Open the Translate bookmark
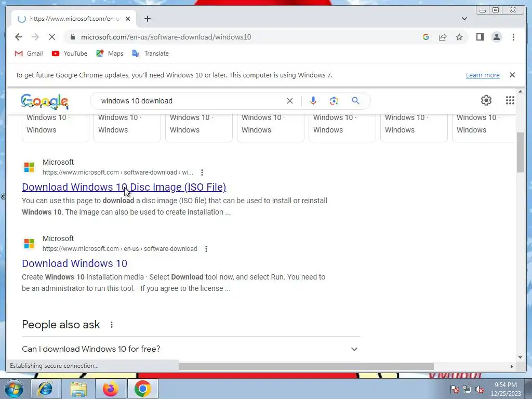This screenshot has width=532, height=399. [x=150, y=54]
